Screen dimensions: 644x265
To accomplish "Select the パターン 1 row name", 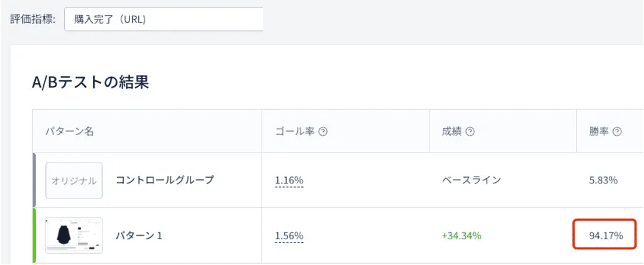I will pos(138,235).
